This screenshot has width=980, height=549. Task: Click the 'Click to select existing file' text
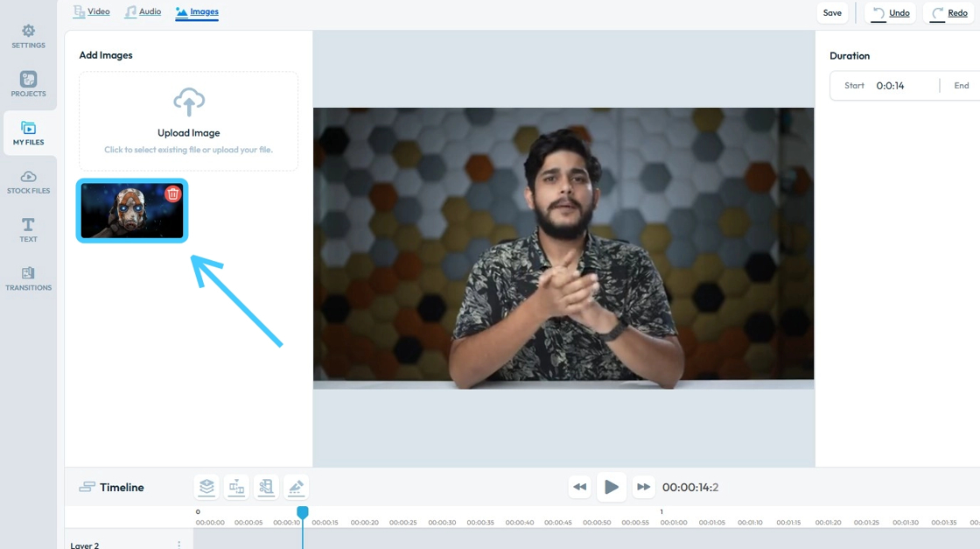(x=189, y=150)
